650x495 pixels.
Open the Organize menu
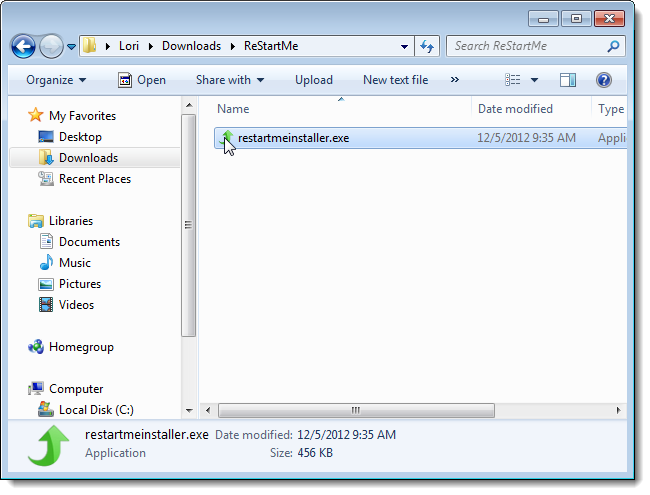coord(56,80)
